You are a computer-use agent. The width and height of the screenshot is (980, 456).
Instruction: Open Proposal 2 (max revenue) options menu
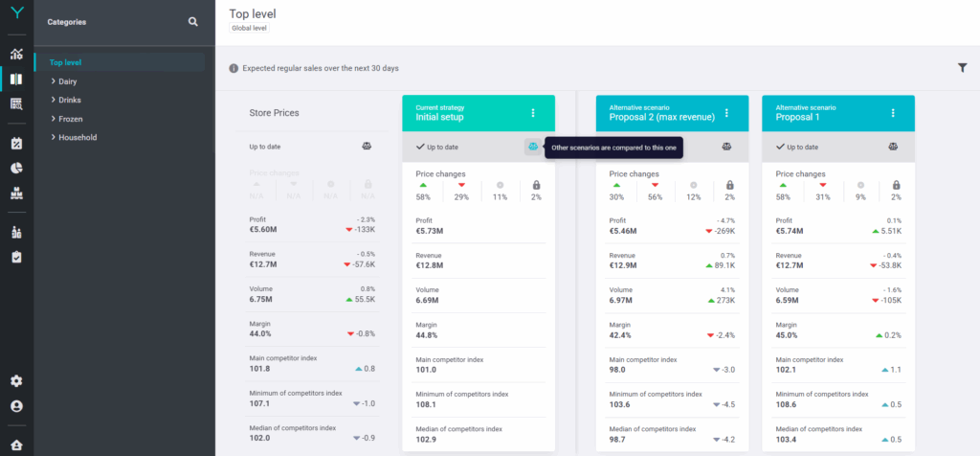[726, 113]
